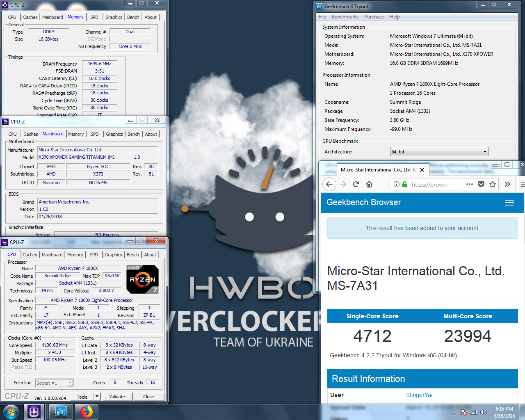The width and height of the screenshot is (525, 420).
Task: Open the Geekbench Browser header link
Action: coord(363,202)
